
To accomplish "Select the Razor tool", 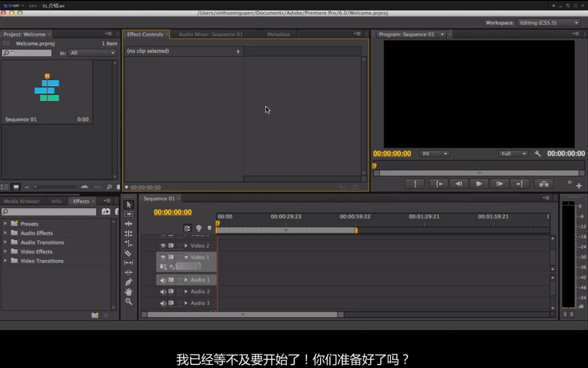I will pyautogui.click(x=128, y=253).
